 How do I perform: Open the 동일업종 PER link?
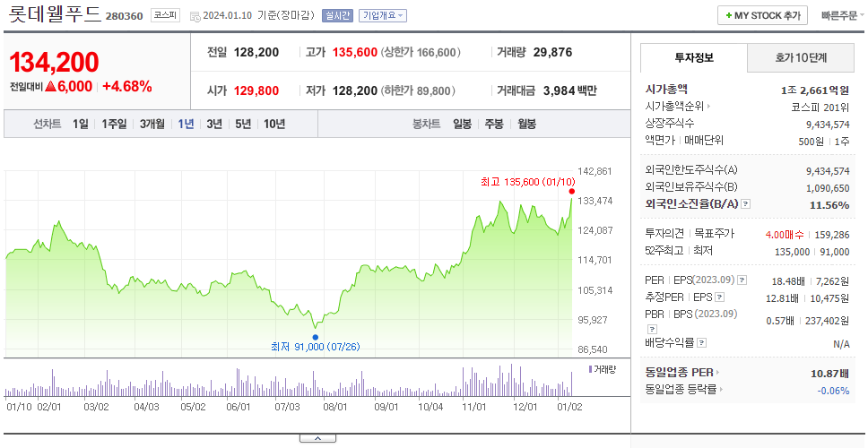click(679, 373)
